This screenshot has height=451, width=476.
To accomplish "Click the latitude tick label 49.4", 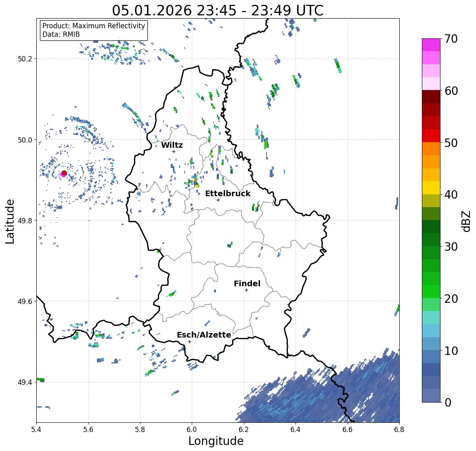I will point(24,382).
